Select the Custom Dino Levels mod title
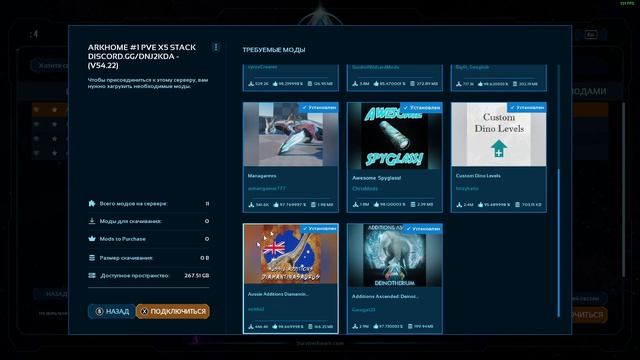 (478, 176)
